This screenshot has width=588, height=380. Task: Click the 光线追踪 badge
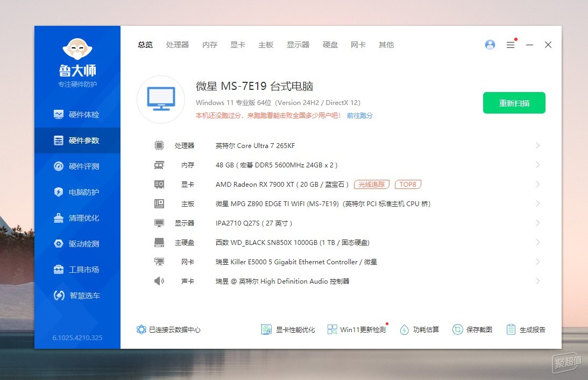pos(372,184)
